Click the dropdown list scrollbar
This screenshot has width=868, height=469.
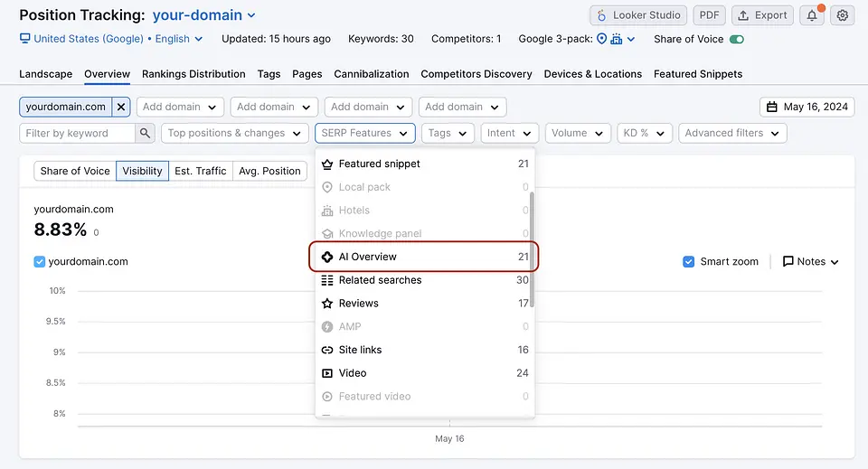click(x=532, y=249)
